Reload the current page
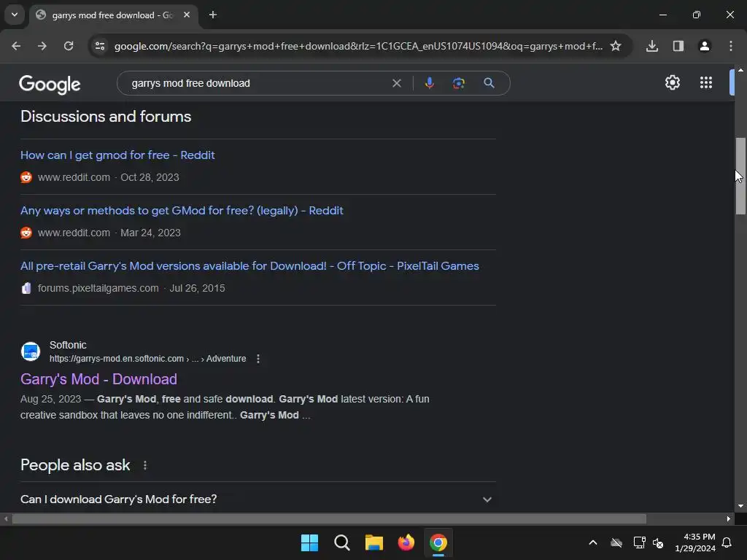The height and width of the screenshot is (560, 747). pyautogui.click(x=69, y=46)
